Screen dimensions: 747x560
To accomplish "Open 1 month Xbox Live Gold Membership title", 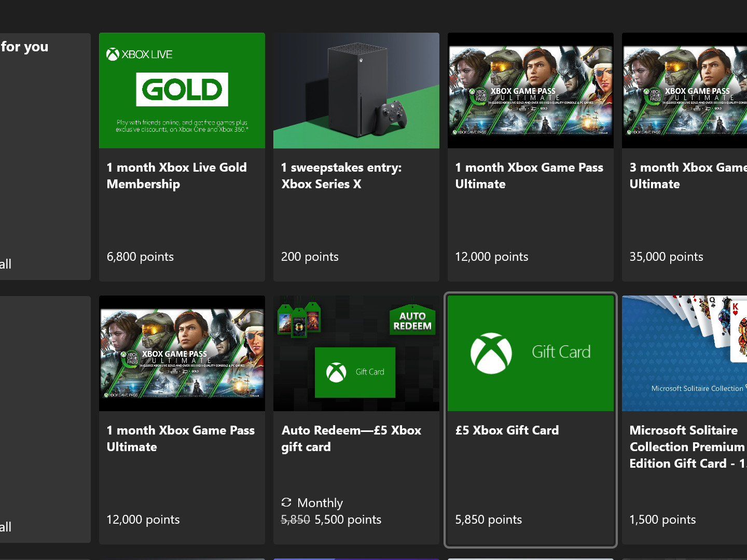I will 176,176.
